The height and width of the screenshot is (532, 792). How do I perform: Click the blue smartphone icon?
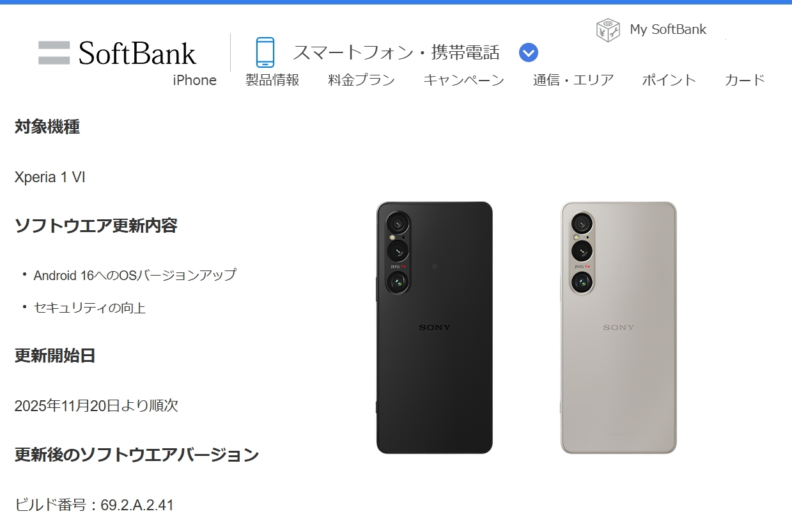coord(265,52)
